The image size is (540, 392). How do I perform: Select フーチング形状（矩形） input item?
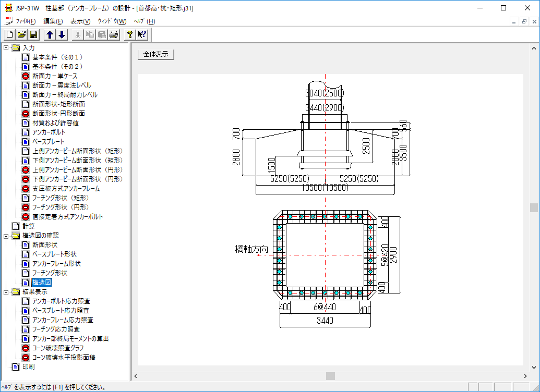pyautogui.click(x=61, y=198)
